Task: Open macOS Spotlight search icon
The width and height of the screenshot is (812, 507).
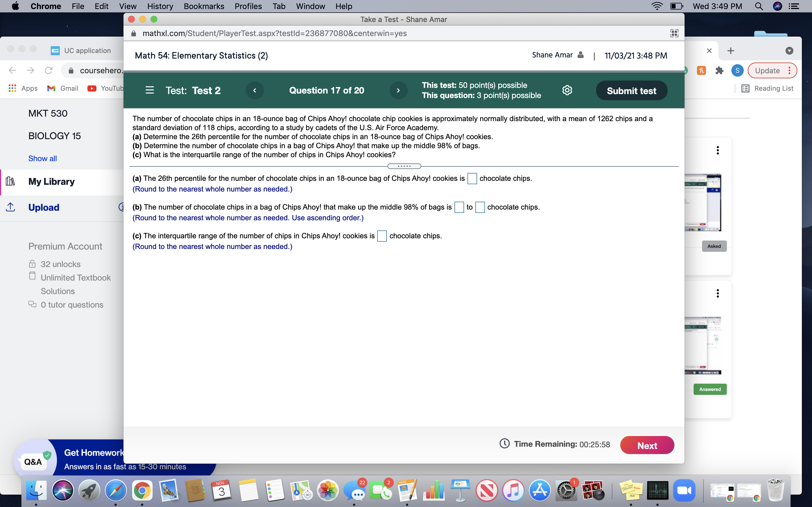Action: [759, 6]
